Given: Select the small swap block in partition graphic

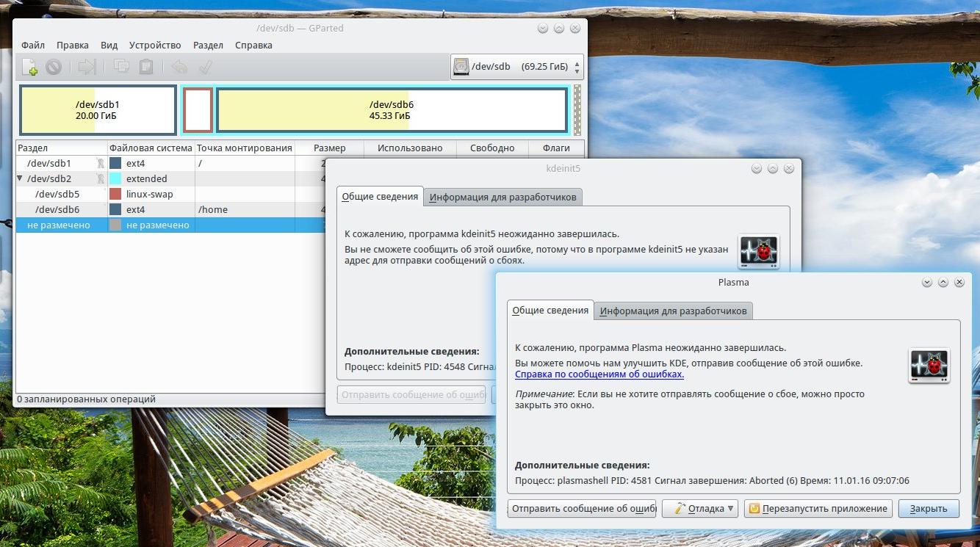Looking at the screenshot, I should (198, 110).
